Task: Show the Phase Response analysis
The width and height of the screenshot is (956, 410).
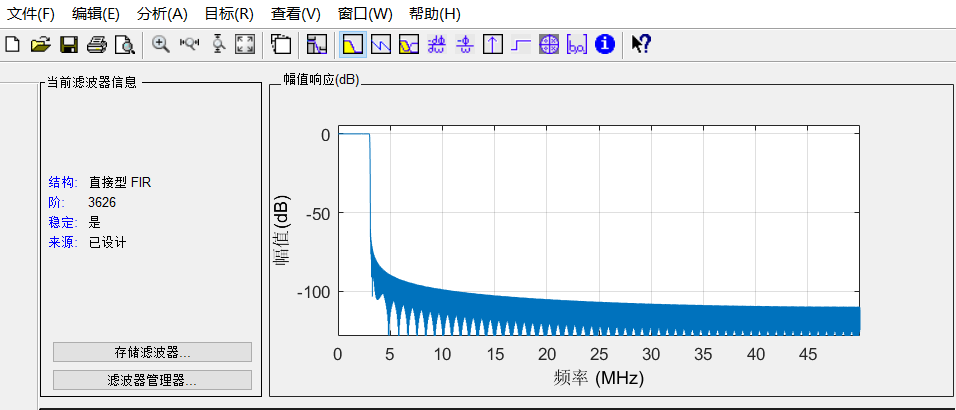Action: (381, 44)
